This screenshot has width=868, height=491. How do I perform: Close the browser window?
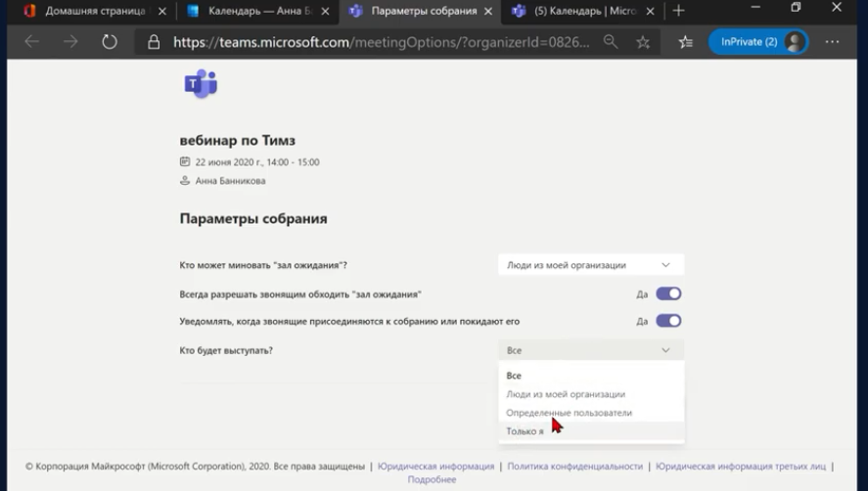[837, 8]
